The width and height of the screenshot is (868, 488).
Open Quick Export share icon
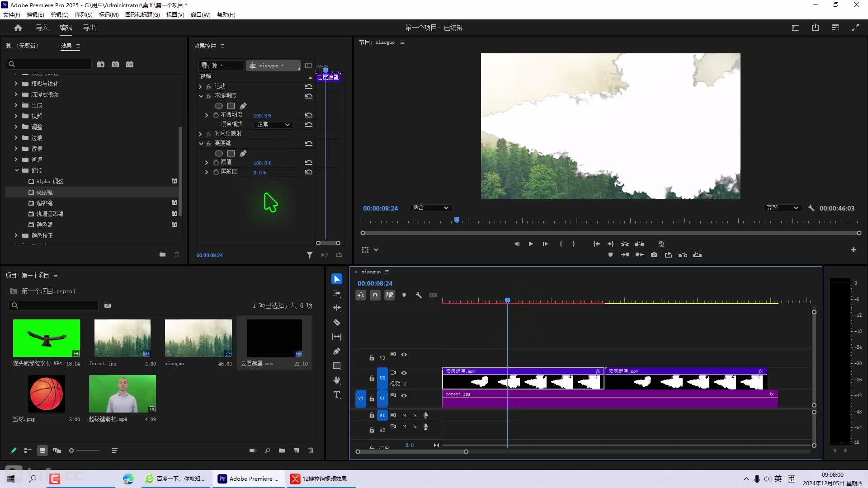pyautogui.click(x=816, y=28)
